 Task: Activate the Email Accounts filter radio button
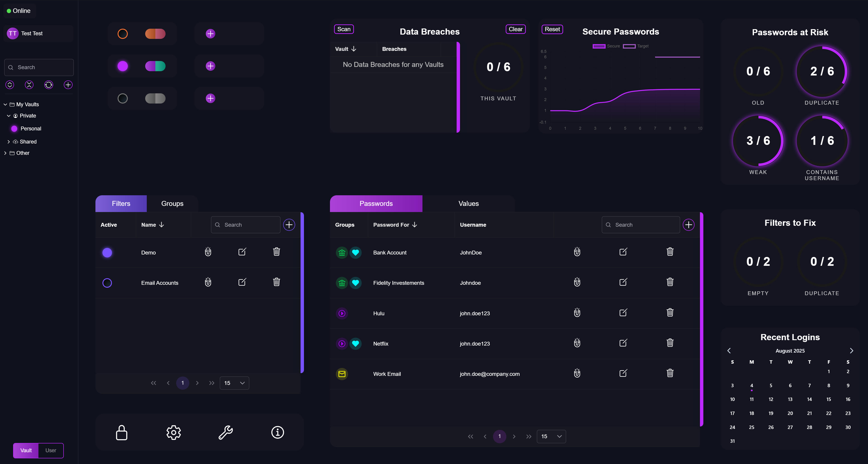coord(107,283)
